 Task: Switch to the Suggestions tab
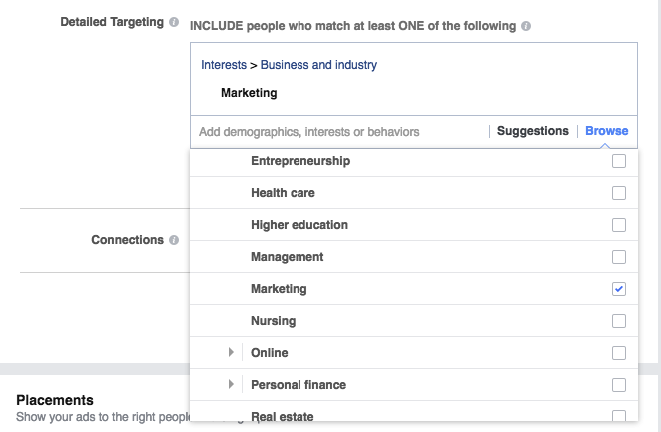coord(532,131)
